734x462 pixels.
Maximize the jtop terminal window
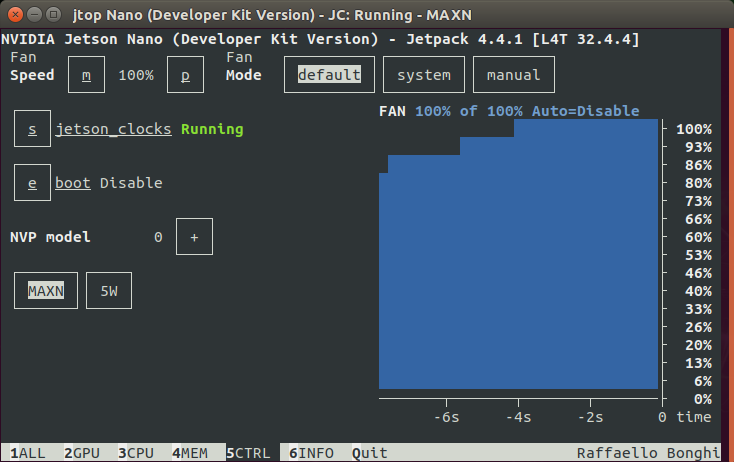[53, 15]
